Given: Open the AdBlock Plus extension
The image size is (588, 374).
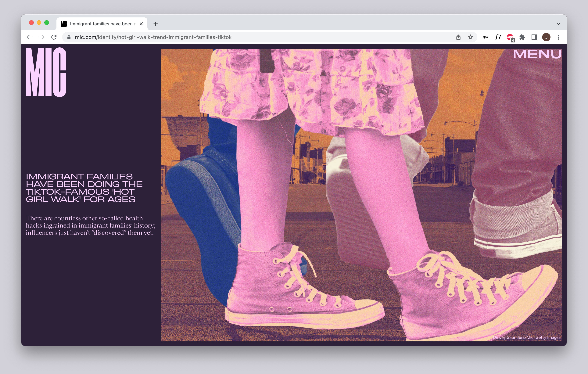Looking at the screenshot, I should [x=510, y=37].
